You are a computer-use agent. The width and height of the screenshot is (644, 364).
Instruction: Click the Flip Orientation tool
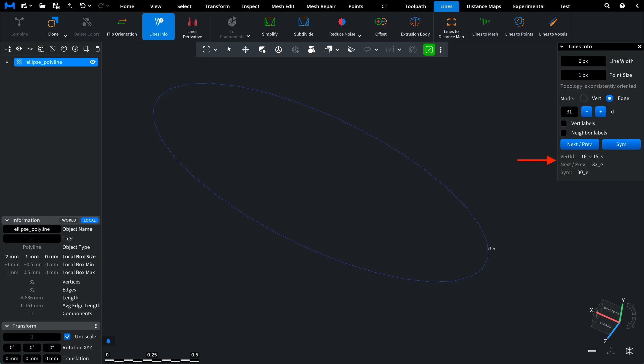(122, 26)
